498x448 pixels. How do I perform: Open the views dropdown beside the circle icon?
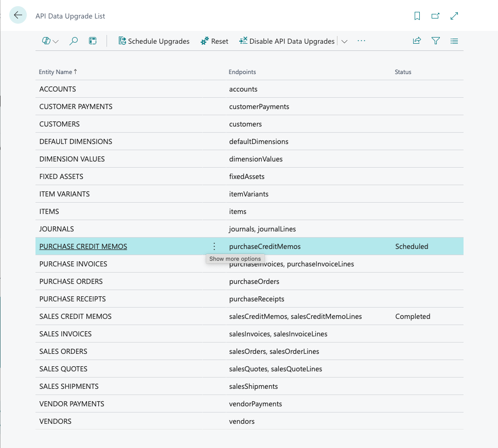point(55,41)
